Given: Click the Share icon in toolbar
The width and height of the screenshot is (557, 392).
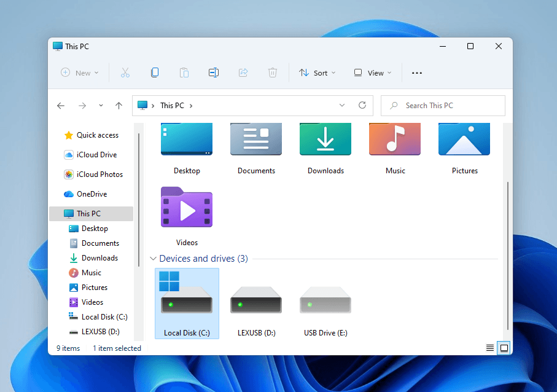Looking at the screenshot, I should point(243,73).
